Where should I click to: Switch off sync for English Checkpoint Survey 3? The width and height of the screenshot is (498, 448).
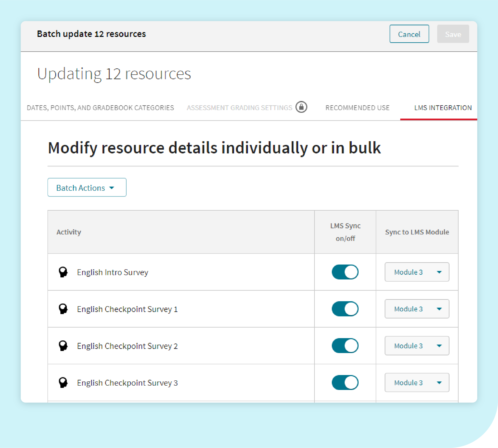[345, 382]
